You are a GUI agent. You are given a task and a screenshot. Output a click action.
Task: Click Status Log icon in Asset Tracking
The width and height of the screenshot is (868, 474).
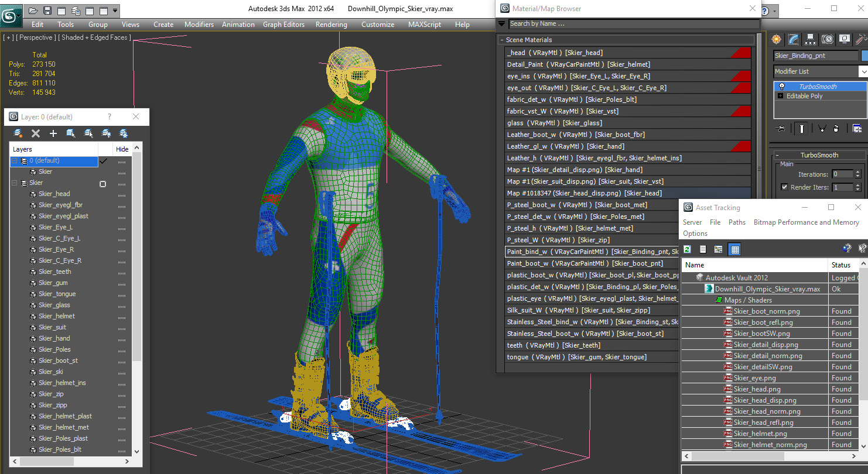[x=703, y=249]
